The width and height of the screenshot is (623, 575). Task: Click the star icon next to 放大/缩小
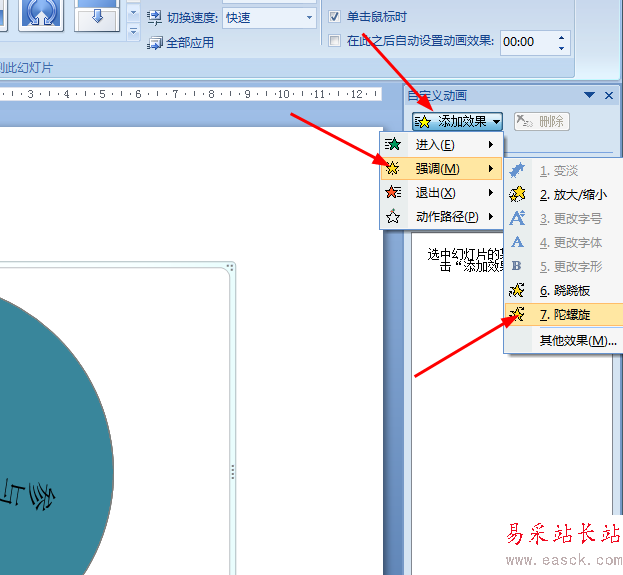tap(517, 194)
